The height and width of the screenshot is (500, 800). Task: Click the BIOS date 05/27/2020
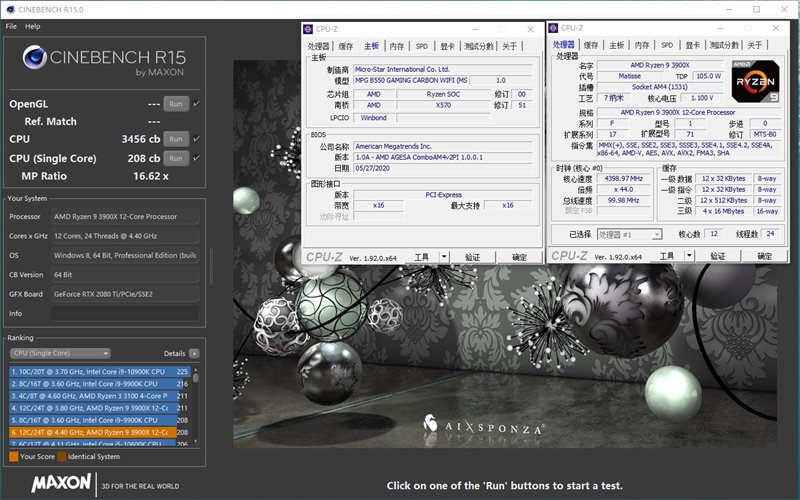(443, 168)
